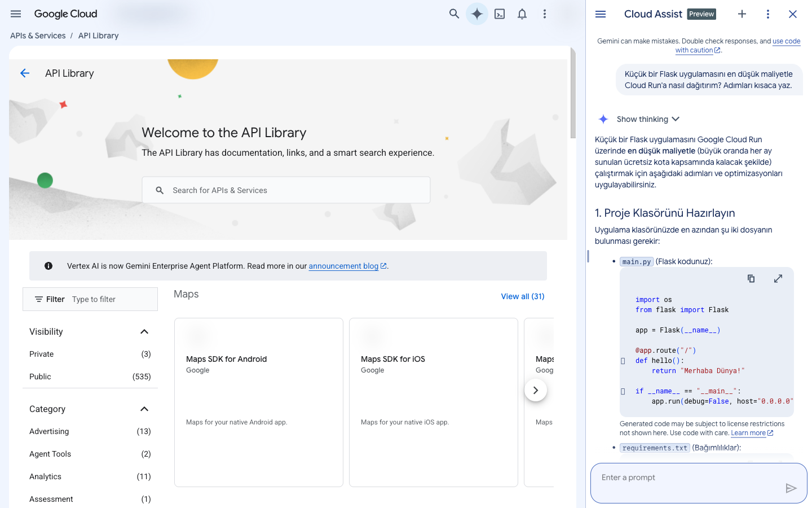Screen dimensions: 812x508
Task: Collapse the Category filter section
Action: click(x=144, y=409)
